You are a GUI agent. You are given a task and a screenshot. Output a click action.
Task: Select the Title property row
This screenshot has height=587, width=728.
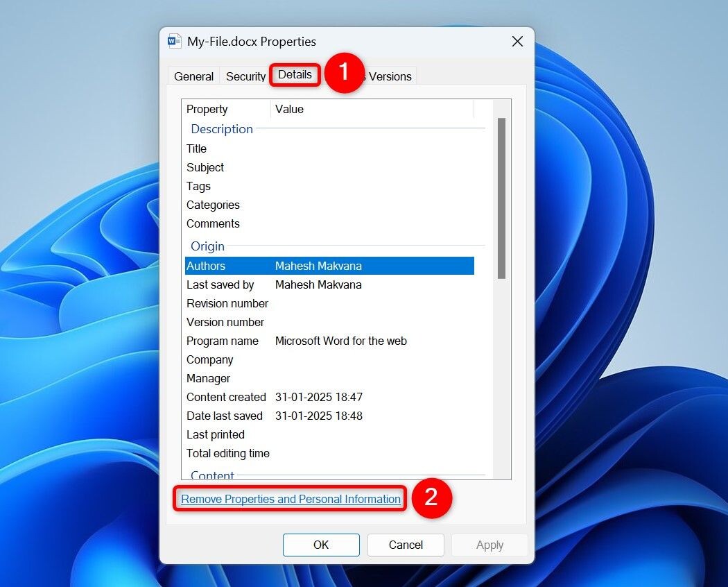[329, 148]
